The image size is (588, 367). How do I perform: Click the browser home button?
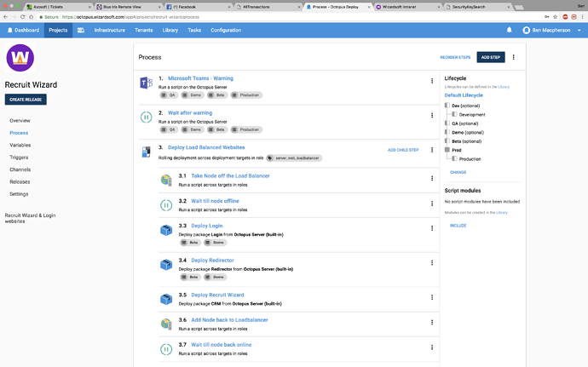32,17
